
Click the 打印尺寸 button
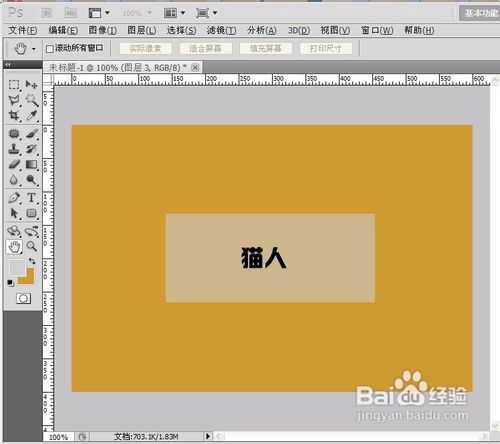coord(326,49)
